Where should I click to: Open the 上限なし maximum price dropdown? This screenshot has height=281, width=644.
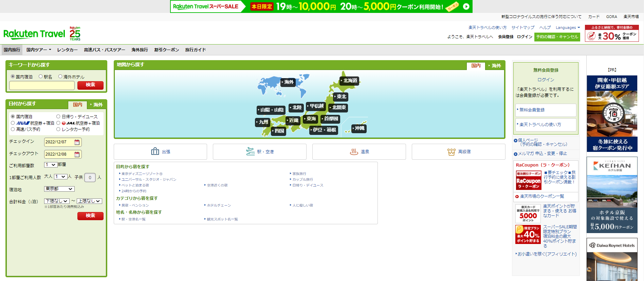coord(89,201)
